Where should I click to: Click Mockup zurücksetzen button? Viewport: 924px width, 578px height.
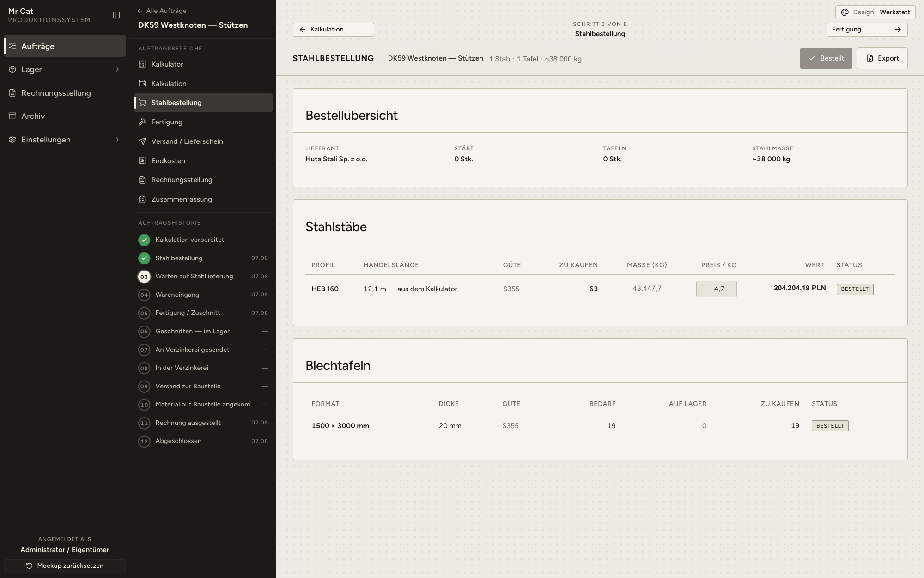tap(65, 566)
